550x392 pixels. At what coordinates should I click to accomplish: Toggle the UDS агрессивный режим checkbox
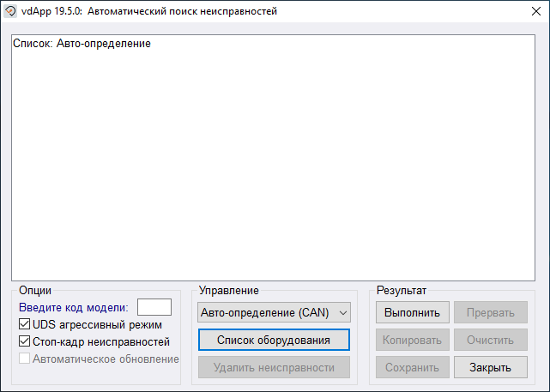pos(25,325)
